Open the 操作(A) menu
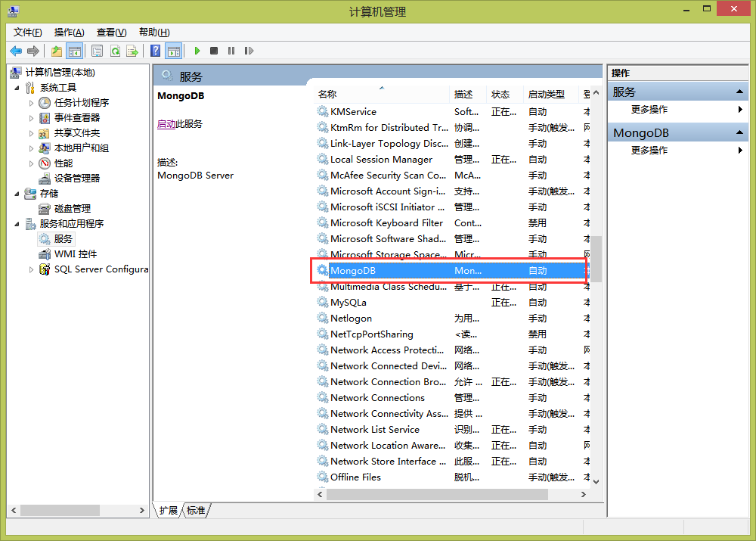756x541 pixels. coord(70,33)
